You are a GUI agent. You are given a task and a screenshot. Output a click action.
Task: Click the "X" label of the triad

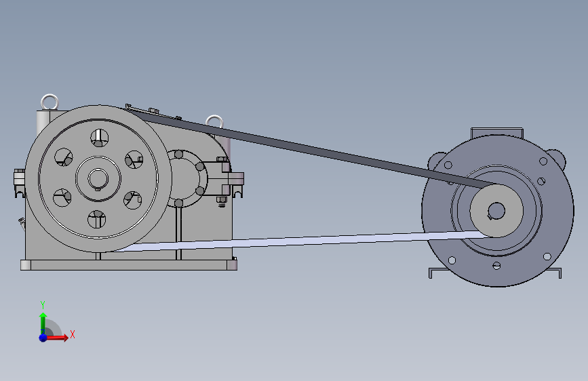[x=73, y=334]
